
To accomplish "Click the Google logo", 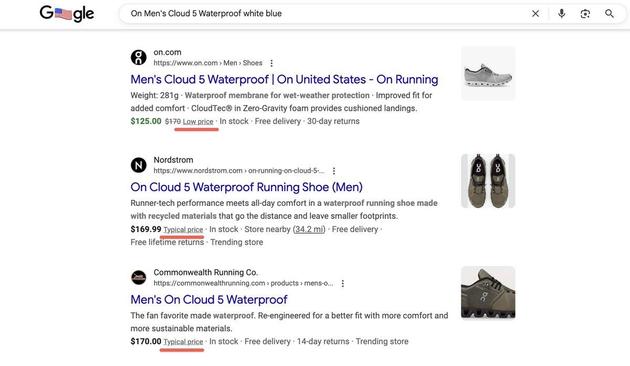I will [x=67, y=13].
